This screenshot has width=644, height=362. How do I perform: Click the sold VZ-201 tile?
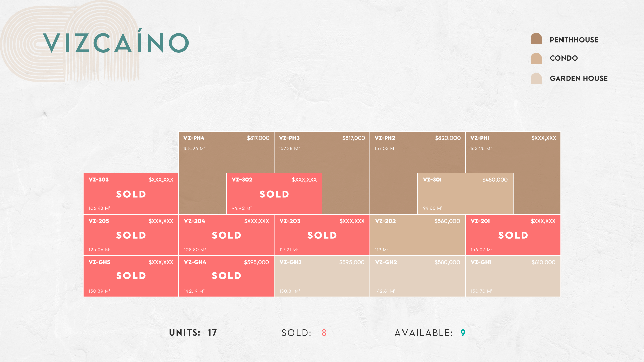tap(513, 235)
